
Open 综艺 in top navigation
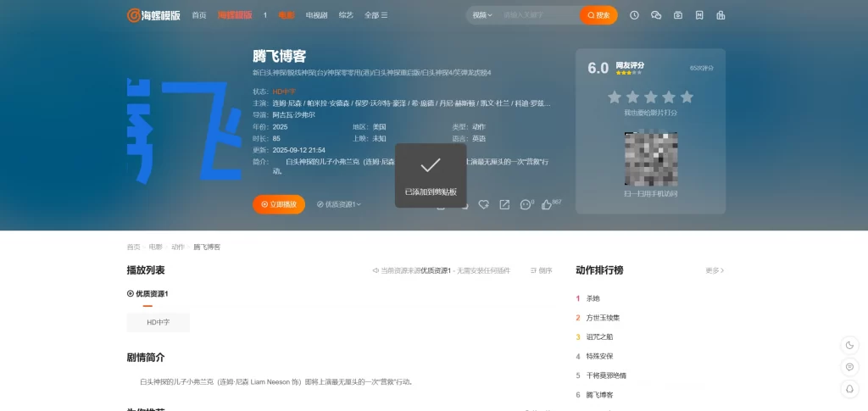tap(346, 15)
